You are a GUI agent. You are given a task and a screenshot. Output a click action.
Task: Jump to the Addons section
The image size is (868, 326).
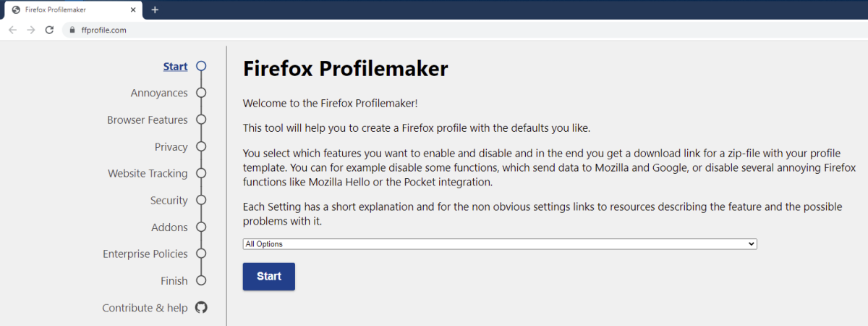pyautogui.click(x=169, y=227)
